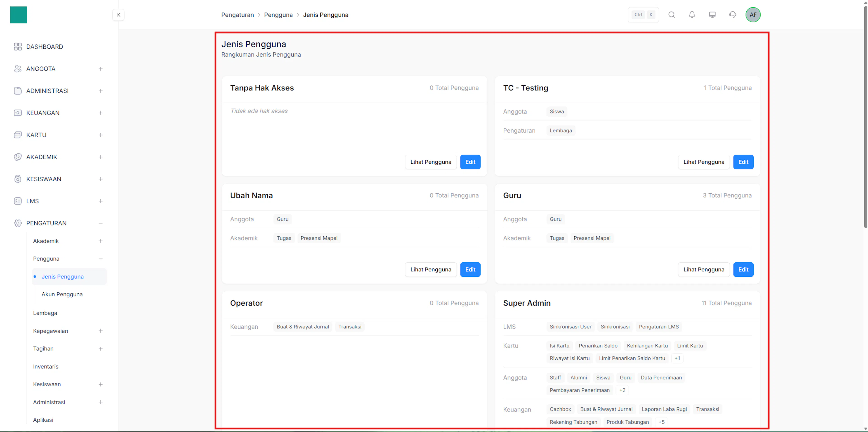Edit the Ubah Nama role
The width and height of the screenshot is (868, 432).
click(x=470, y=270)
